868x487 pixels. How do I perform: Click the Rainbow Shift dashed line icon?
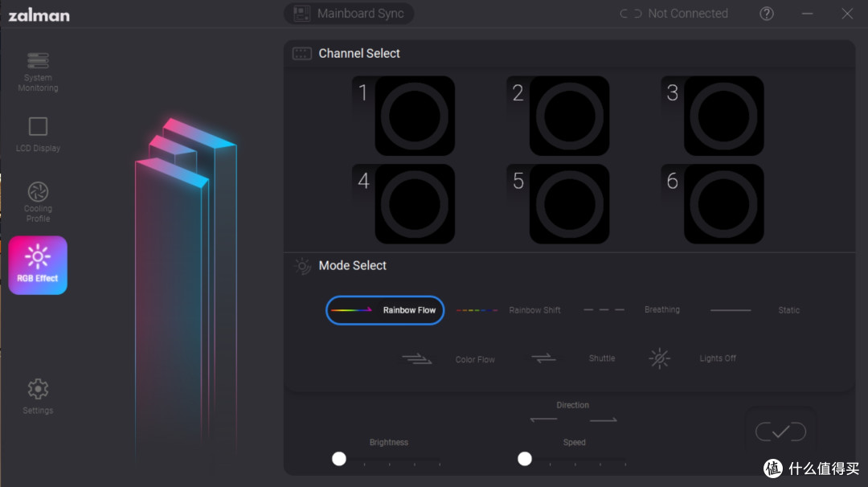point(477,310)
